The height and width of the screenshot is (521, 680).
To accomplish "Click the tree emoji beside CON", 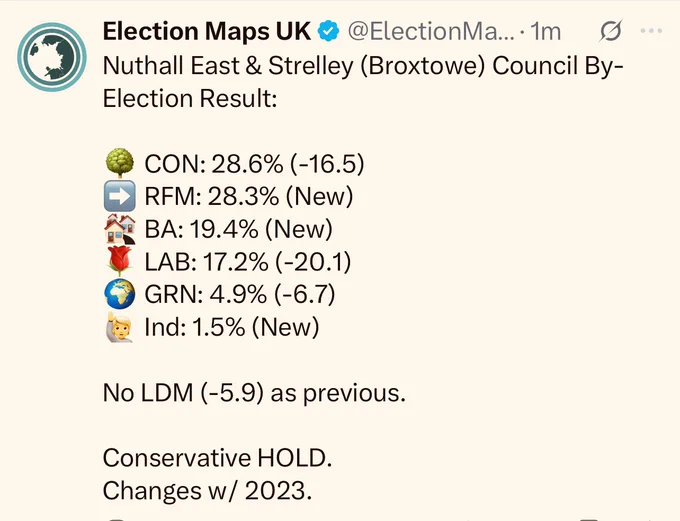I will [x=120, y=163].
